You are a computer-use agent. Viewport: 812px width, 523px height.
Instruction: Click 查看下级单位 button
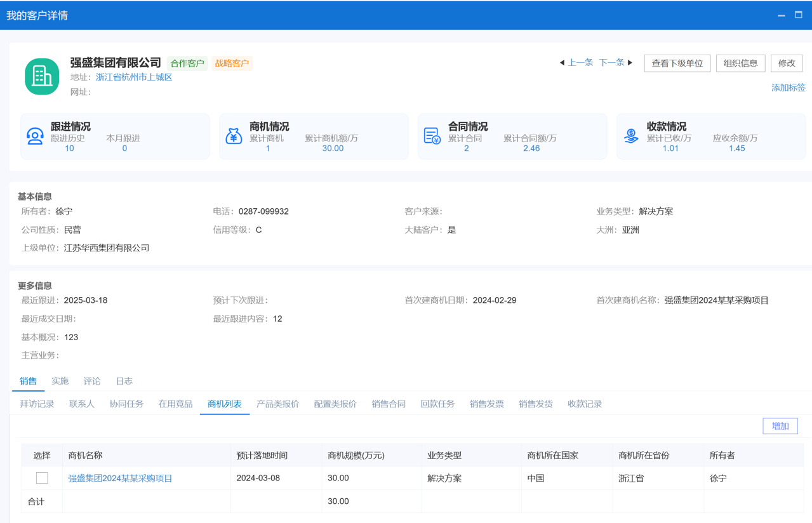677,63
